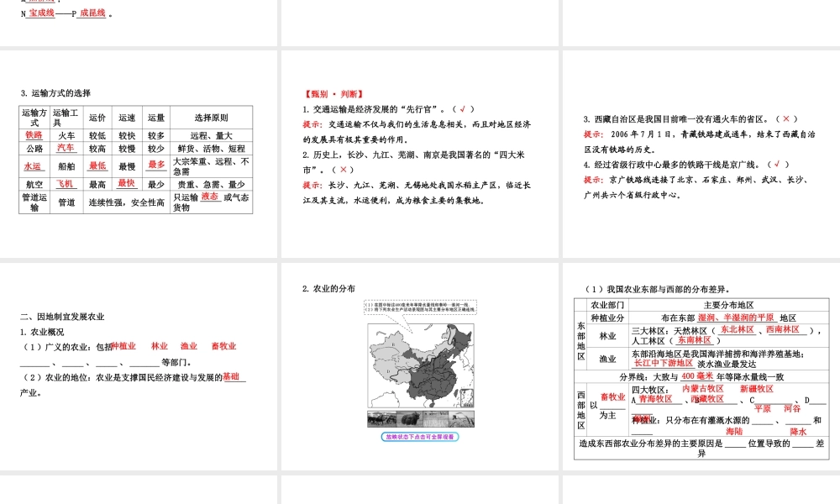The width and height of the screenshot is (840, 504).
Task: Click the red word '液态' in pipeline row
Action: [210, 197]
